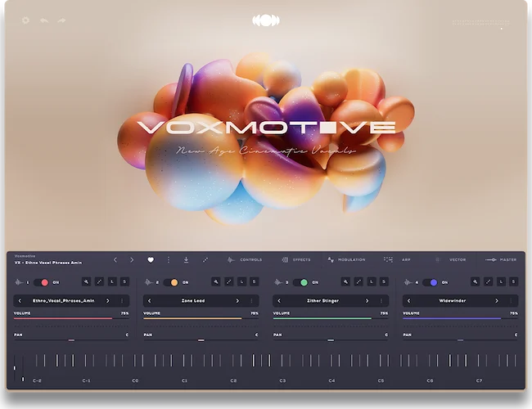Screen dimensions: 532x409
Task: Open sample browser from Ethno_Vocal_Phrases_Amin name
Action: (x=64, y=301)
